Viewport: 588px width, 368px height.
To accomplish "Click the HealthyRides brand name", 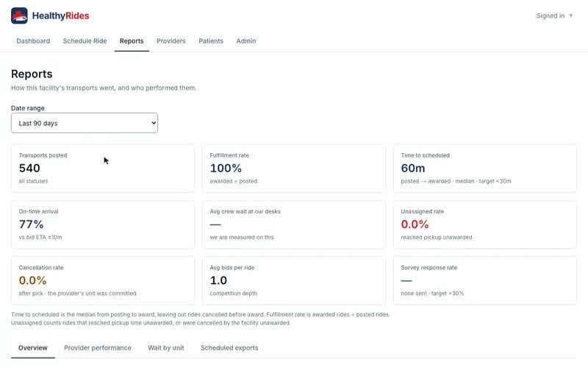I will (61, 15).
